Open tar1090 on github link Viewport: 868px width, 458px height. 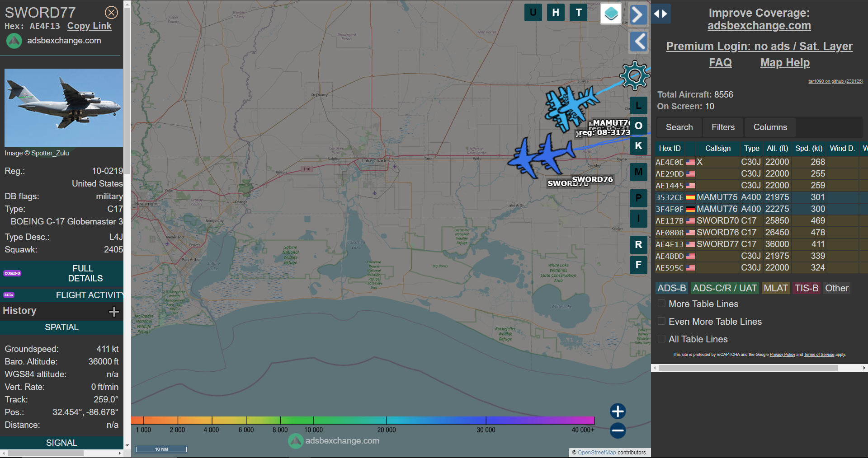click(835, 81)
